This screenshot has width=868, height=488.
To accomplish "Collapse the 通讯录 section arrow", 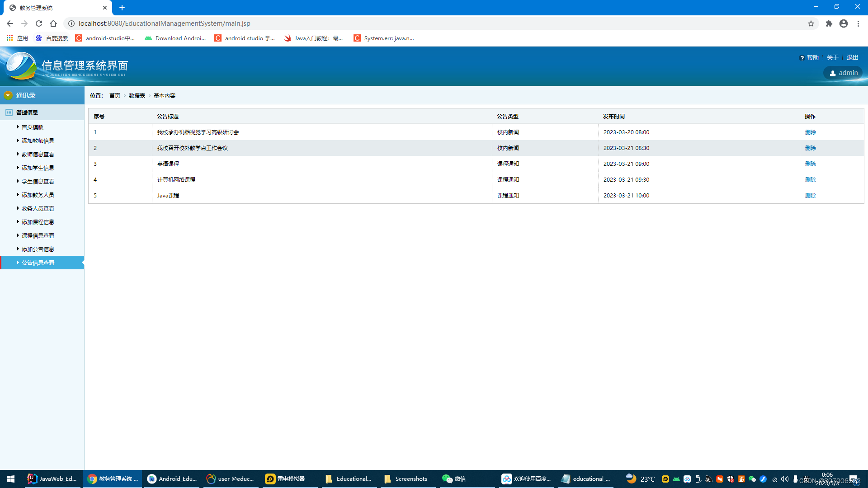I will tap(8, 95).
